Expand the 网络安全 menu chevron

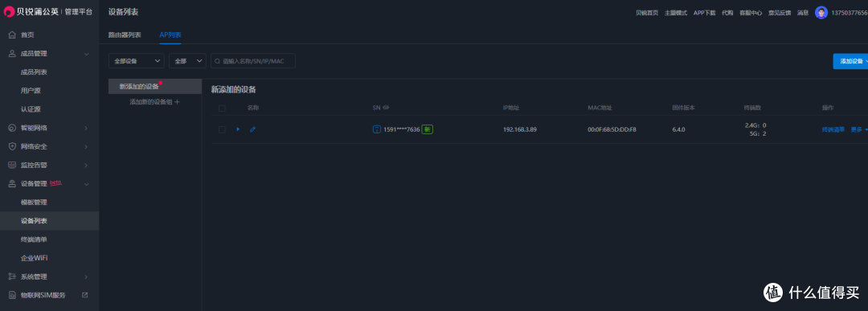pos(86,146)
